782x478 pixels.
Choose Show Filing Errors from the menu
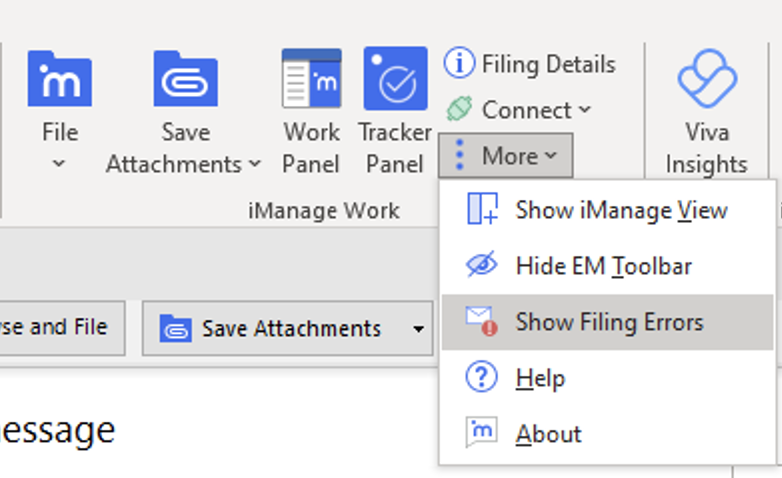coord(609,322)
